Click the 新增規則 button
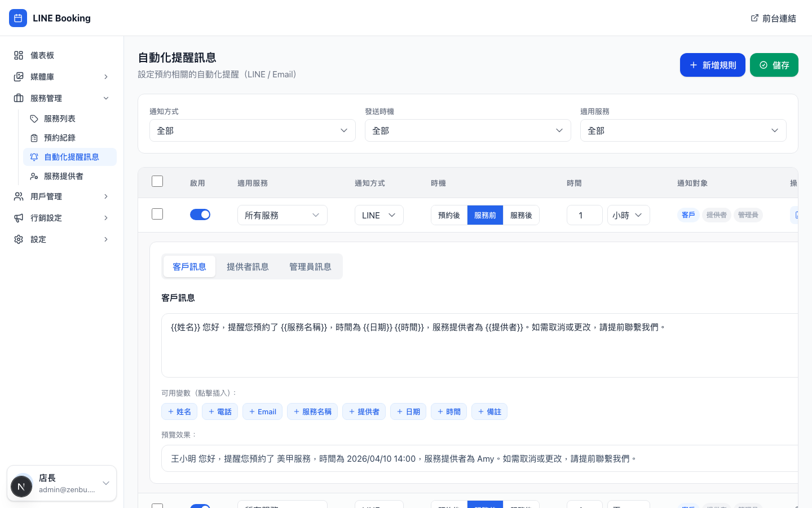Viewport: 812px width, 508px height. point(713,65)
